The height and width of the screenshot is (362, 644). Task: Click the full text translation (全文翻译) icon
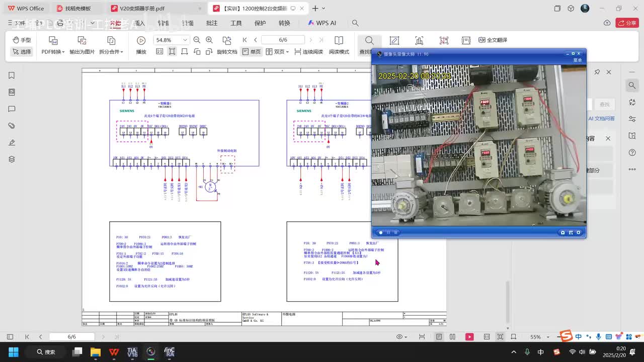pos(493,40)
